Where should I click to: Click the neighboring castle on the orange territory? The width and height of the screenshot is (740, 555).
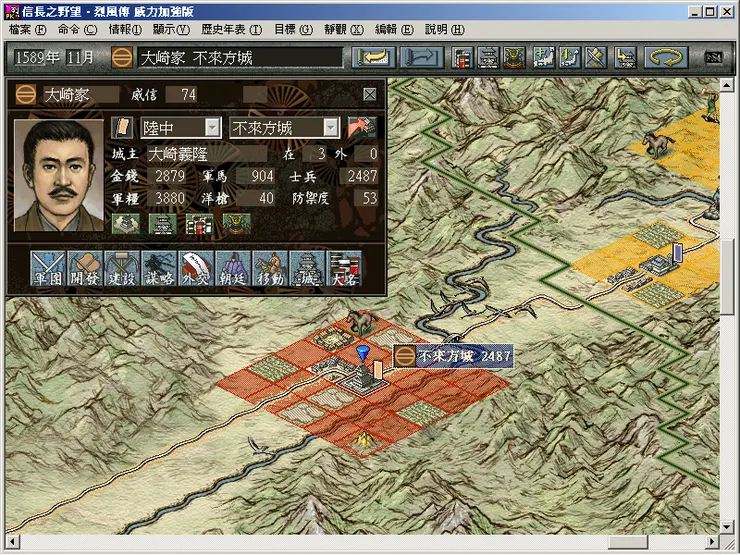click(660, 265)
